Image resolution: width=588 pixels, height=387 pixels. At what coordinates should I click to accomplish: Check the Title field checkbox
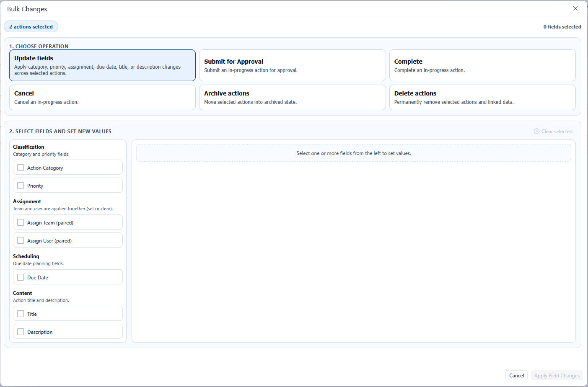pyautogui.click(x=21, y=314)
